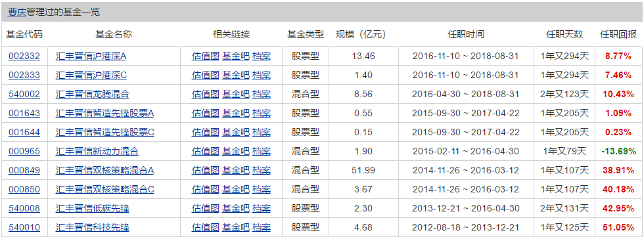644x241 pixels.
Task: Open 估值图 for 汇丰晋信新动力混合
Action: coord(205,152)
